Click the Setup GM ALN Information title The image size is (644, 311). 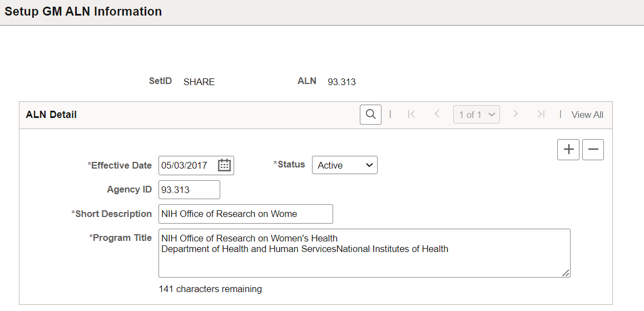(x=83, y=12)
